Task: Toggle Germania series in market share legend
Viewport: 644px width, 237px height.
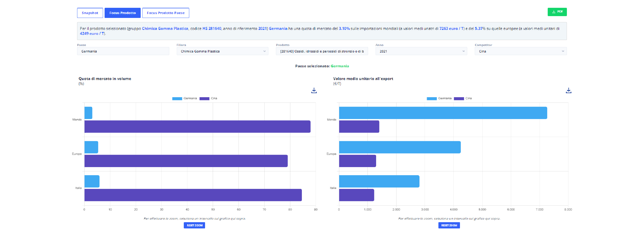Action: 185,98
